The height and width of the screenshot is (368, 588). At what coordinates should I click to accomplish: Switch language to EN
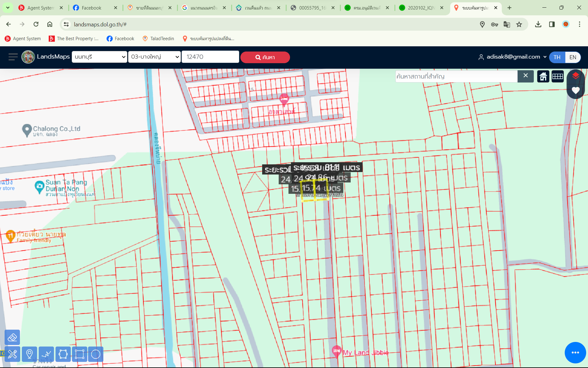pyautogui.click(x=572, y=57)
